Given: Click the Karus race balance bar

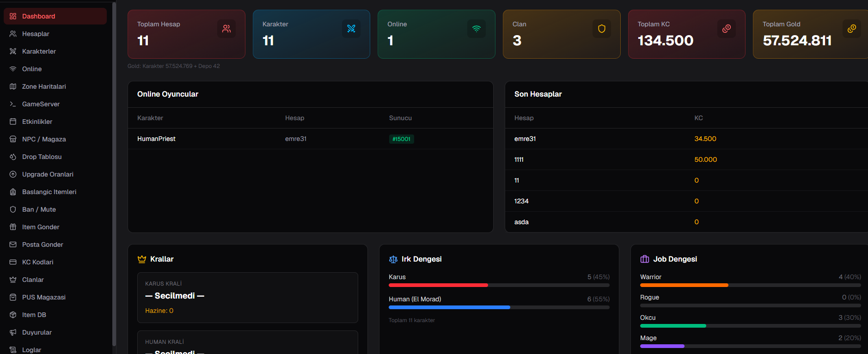Looking at the screenshot, I should tap(499, 285).
